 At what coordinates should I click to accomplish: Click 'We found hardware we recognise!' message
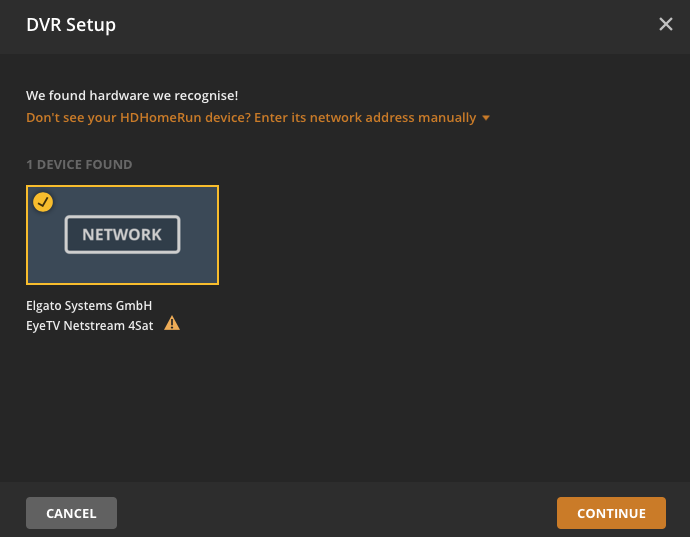[132, 96]
